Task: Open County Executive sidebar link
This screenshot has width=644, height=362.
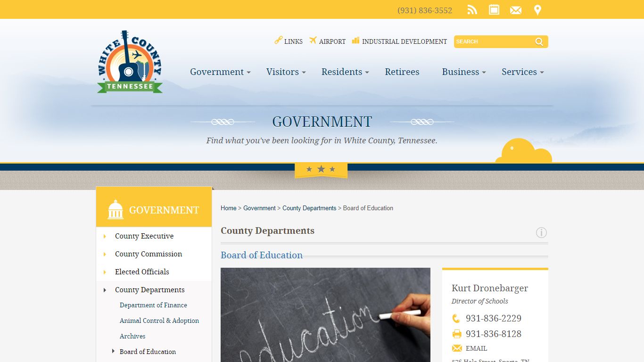Action: (x=144, y=236)
